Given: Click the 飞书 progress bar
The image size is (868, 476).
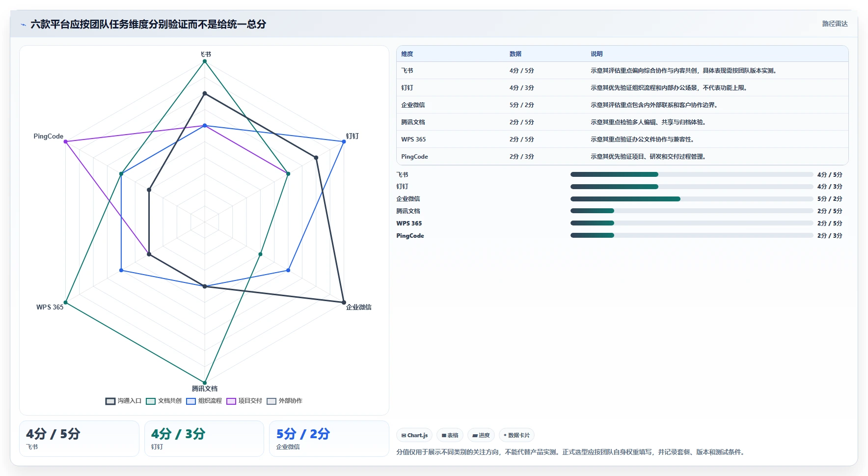Looking at the screenshot, I should pos(692,174).
